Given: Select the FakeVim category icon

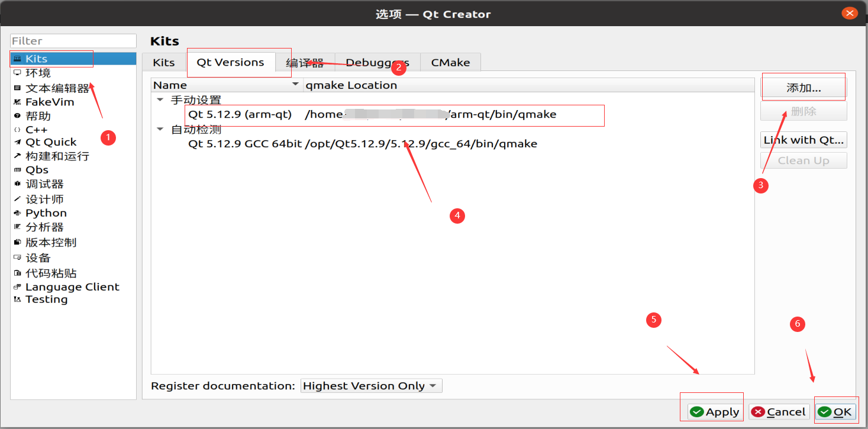Looking at the screenshot, I should 17,102.
